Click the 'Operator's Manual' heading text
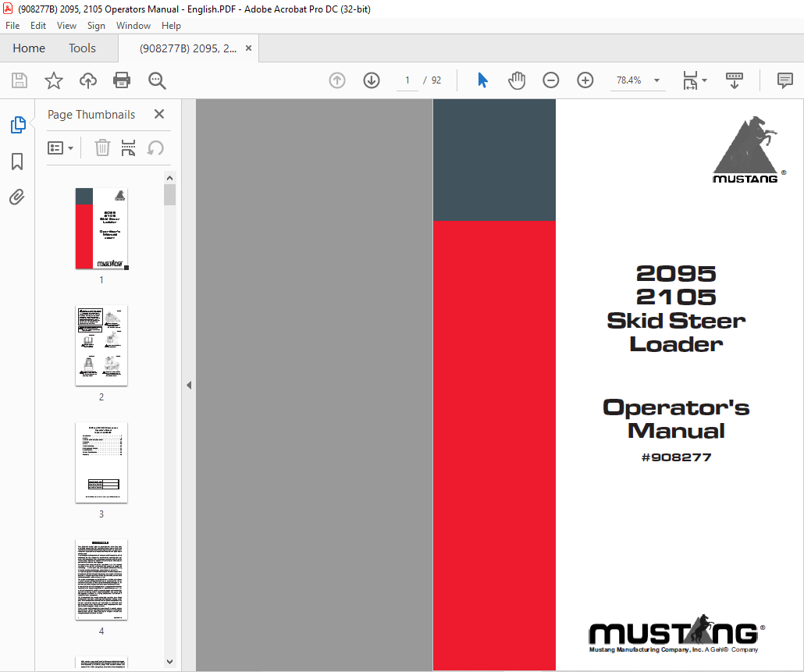 (676, 419)
